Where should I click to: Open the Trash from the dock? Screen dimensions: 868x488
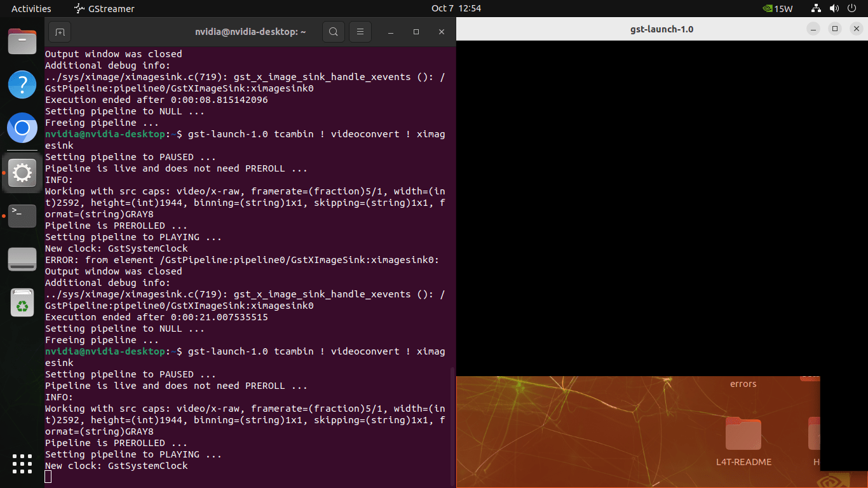point(22,303)
